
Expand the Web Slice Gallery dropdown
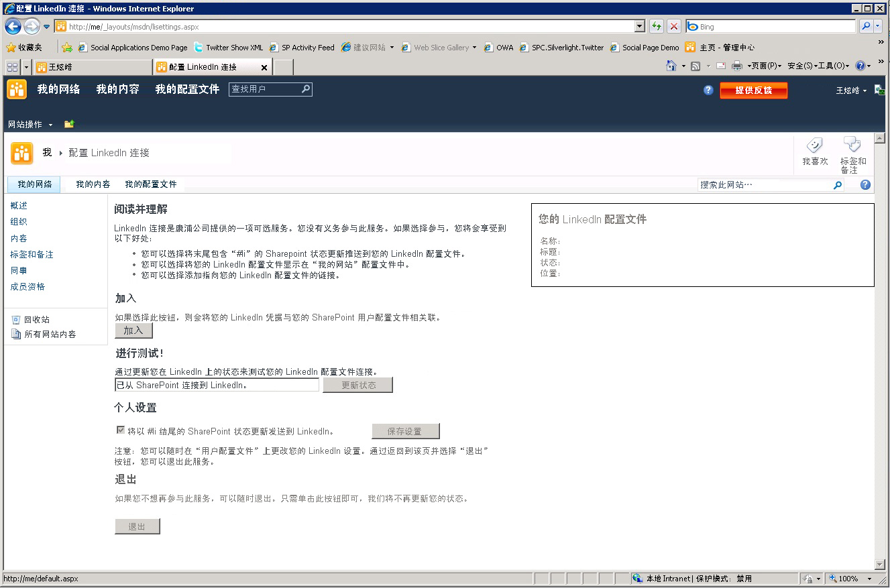[x=475, y=48]
